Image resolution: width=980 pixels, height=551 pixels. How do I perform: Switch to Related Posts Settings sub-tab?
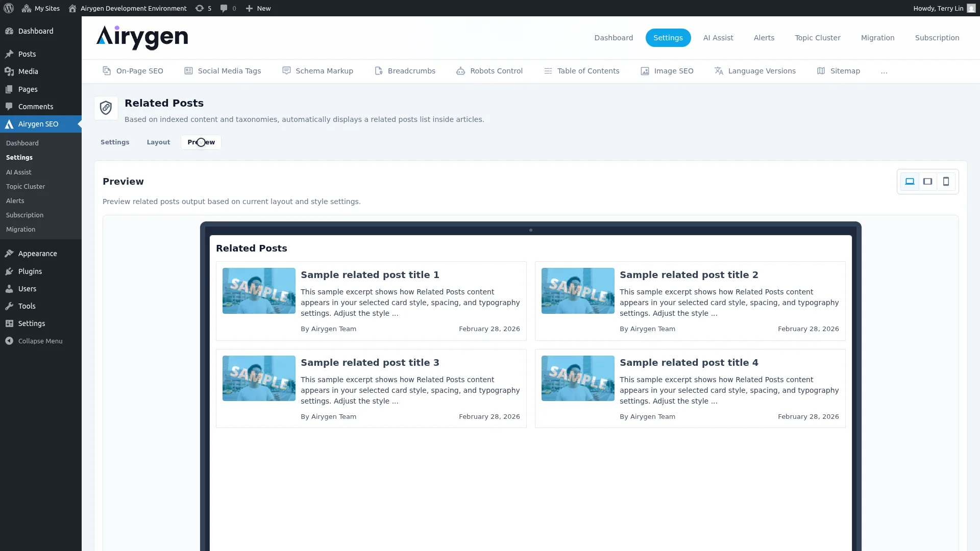coord(115,142)
